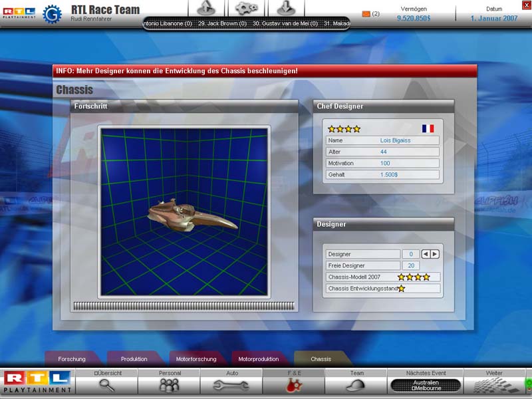
Task: Click chassis progress bar under Fortschritt
Action: [x=184, y=306]
